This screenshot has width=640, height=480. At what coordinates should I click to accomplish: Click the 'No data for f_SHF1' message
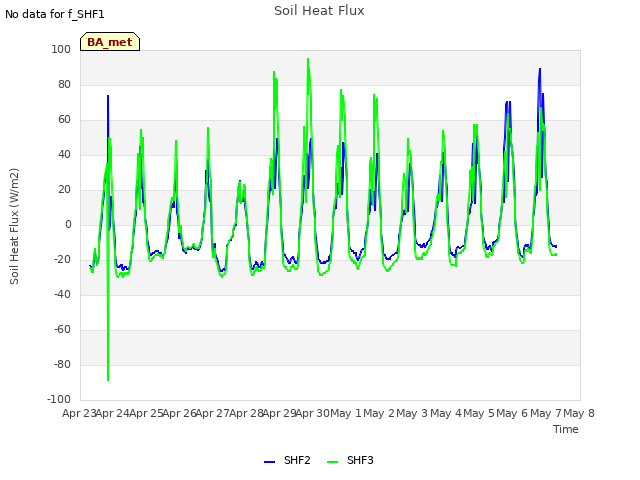[x=55, y=14]
